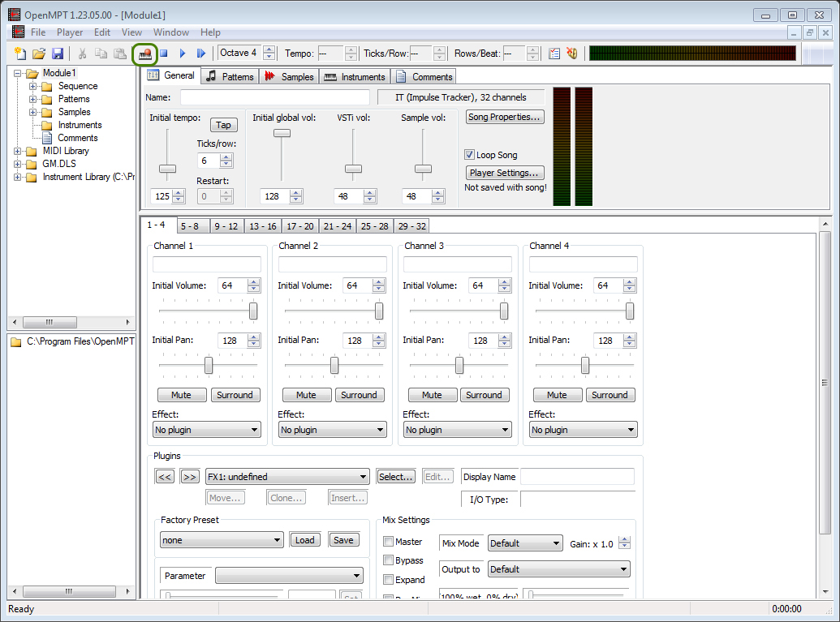Screen dimensions: 840x622
Task: Enable the Bypass checkbox
Action: pyautogui.click(x=389, y=560)
